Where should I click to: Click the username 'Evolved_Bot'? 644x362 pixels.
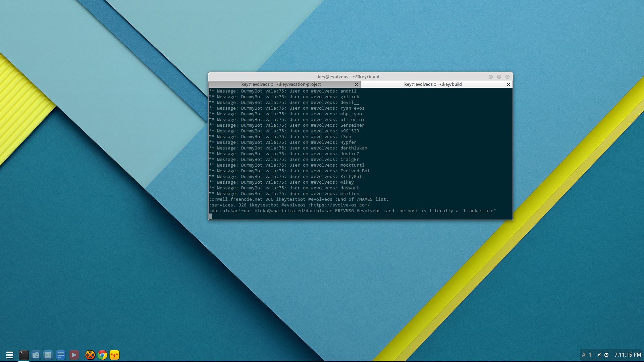[x=355, y=171]
